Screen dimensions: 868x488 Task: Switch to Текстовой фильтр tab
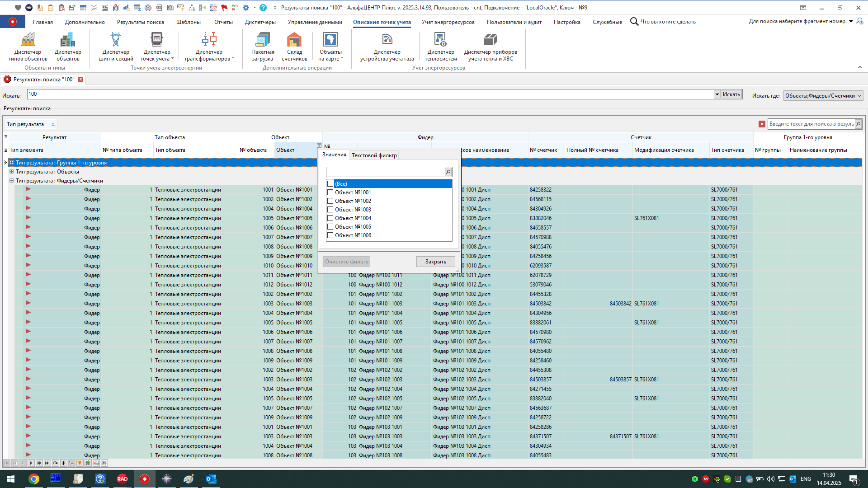tap(374, 155)
